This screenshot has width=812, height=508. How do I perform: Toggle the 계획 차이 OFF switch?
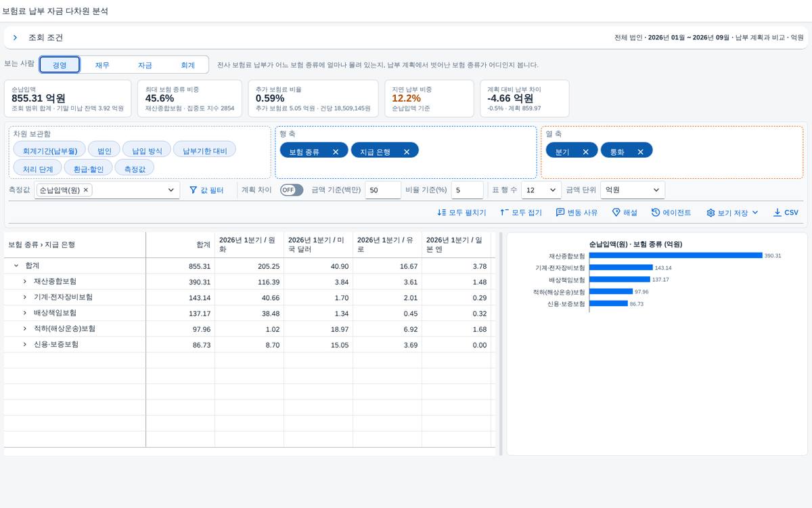pyautogui.click(x=292, y=190)
